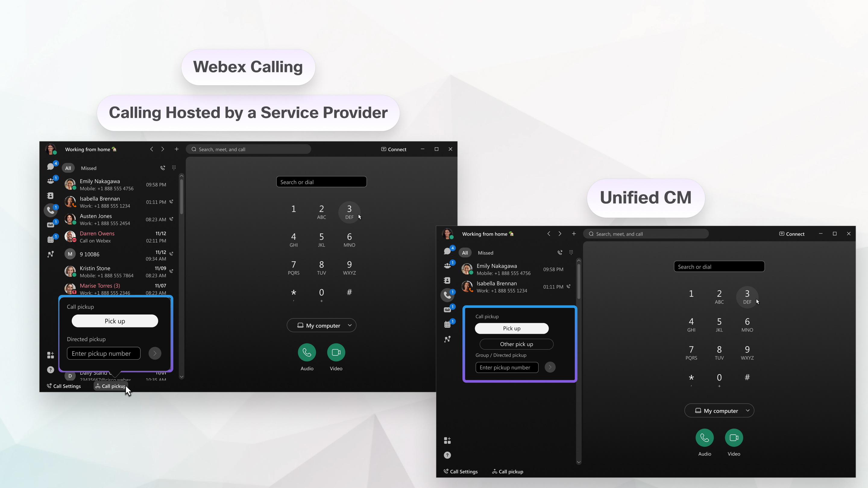The height and width of the screenshot is (488, 868).
Task: Click the meetings/calendar sidebar icon
Action: pos(51,238)
